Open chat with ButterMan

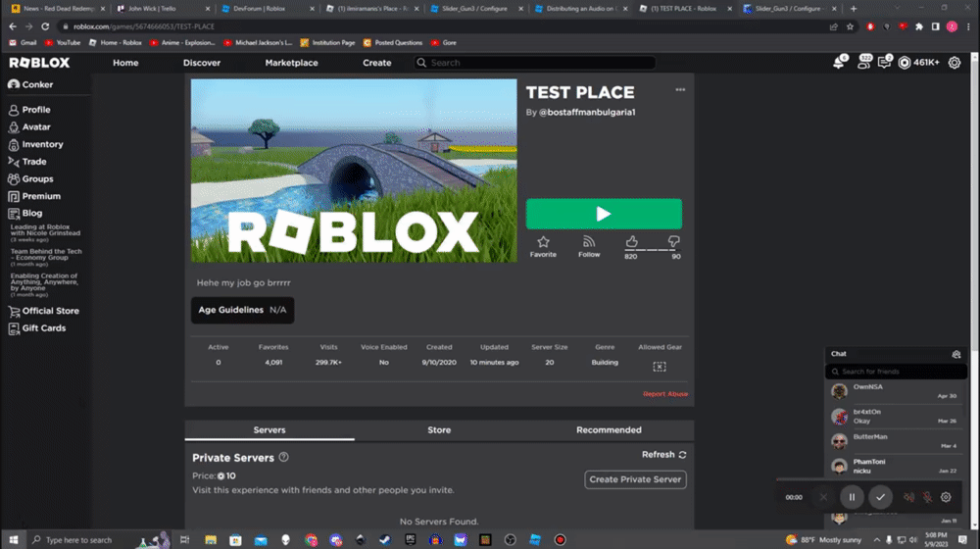click(x=897, y=441)
